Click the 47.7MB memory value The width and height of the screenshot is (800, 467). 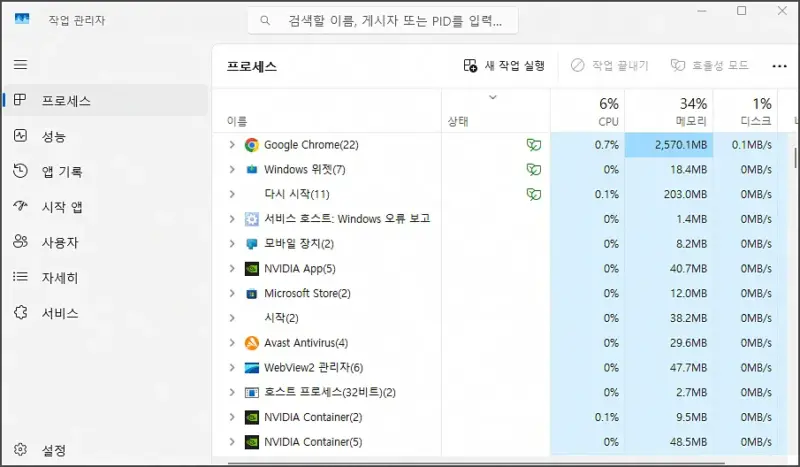tap(688, 367)
